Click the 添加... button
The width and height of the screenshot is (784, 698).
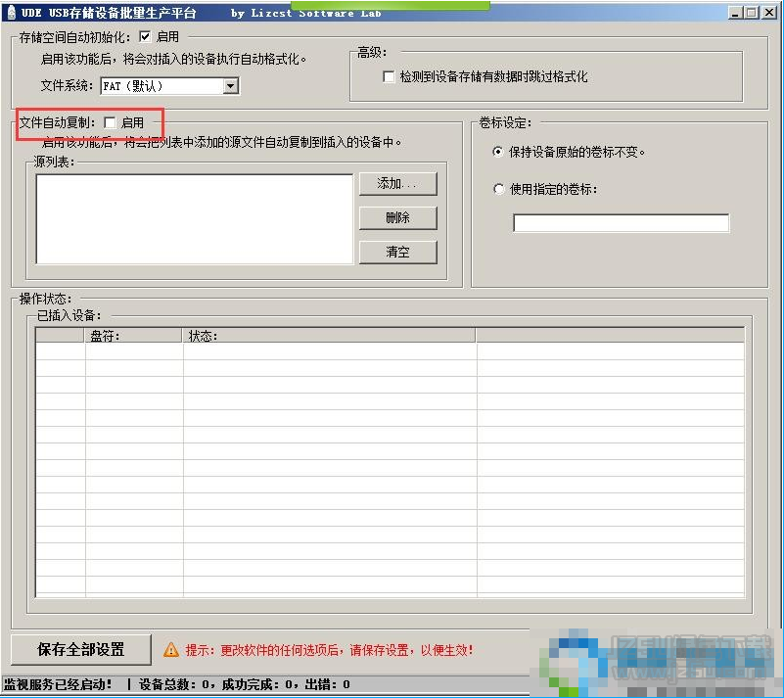point(398,184)
